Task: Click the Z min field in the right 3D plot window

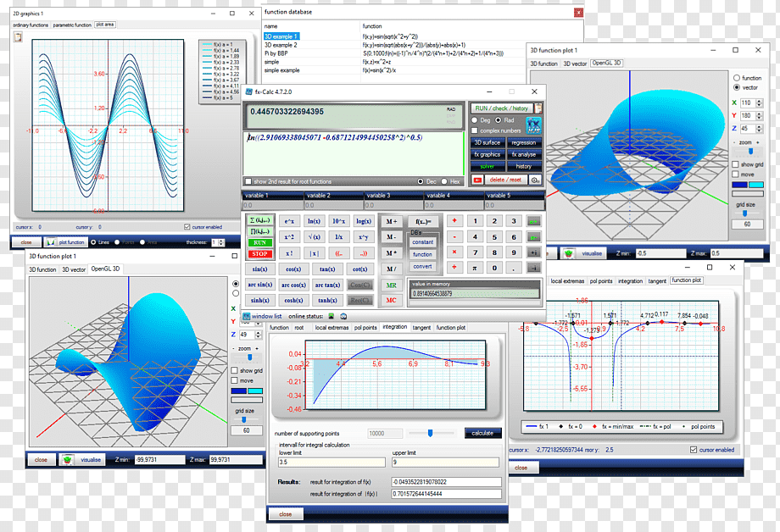Action: [x=660, y=253]
